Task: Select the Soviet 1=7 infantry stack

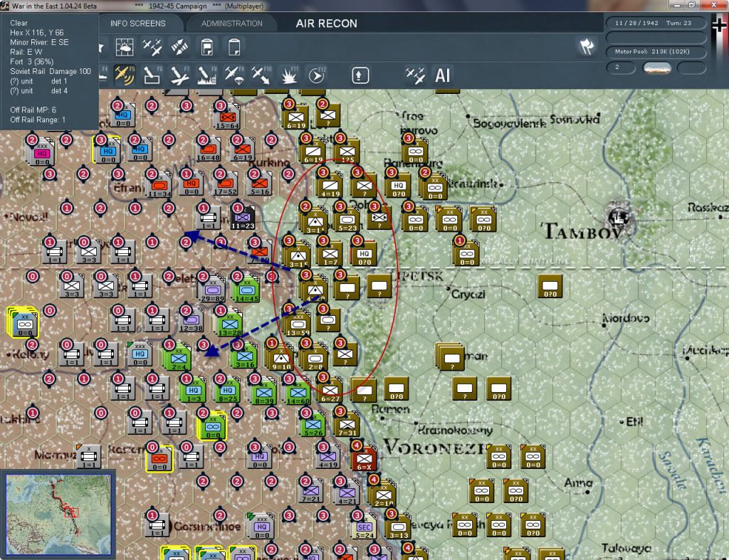Action: pos(330,254)
